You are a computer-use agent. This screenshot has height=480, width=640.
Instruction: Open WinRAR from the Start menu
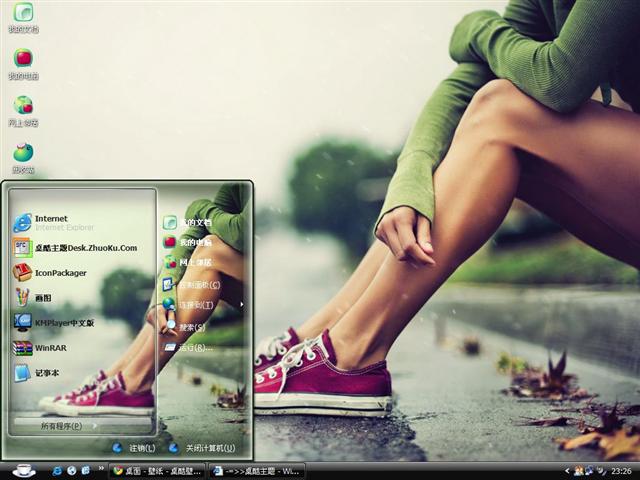coord(40,348)
